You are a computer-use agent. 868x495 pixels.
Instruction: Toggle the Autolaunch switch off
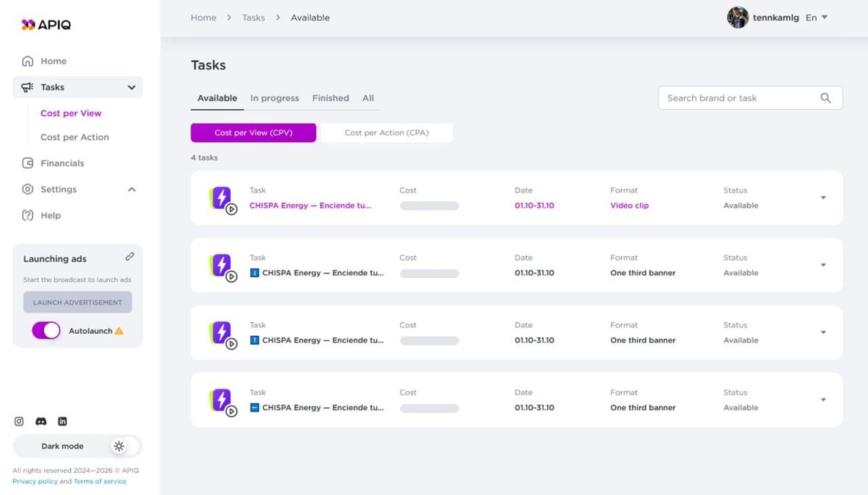click(x=46, y=330)
